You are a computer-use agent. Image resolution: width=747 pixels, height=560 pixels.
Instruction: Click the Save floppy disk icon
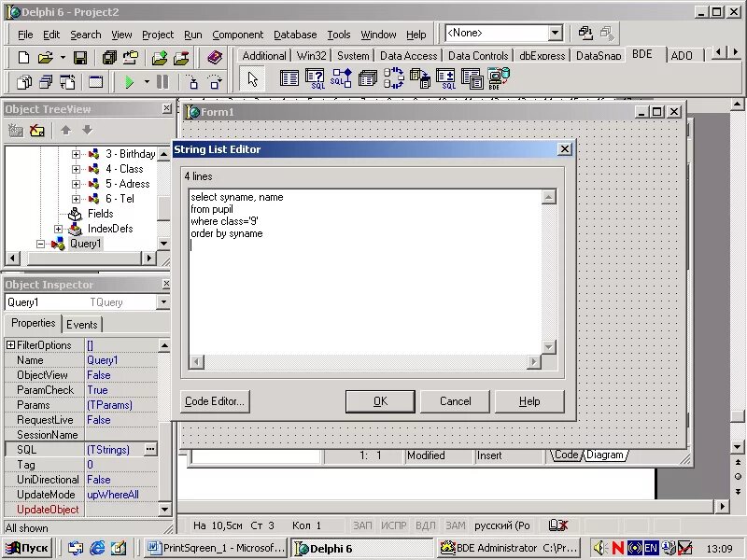pyautogui.click(x=79, y=58)
